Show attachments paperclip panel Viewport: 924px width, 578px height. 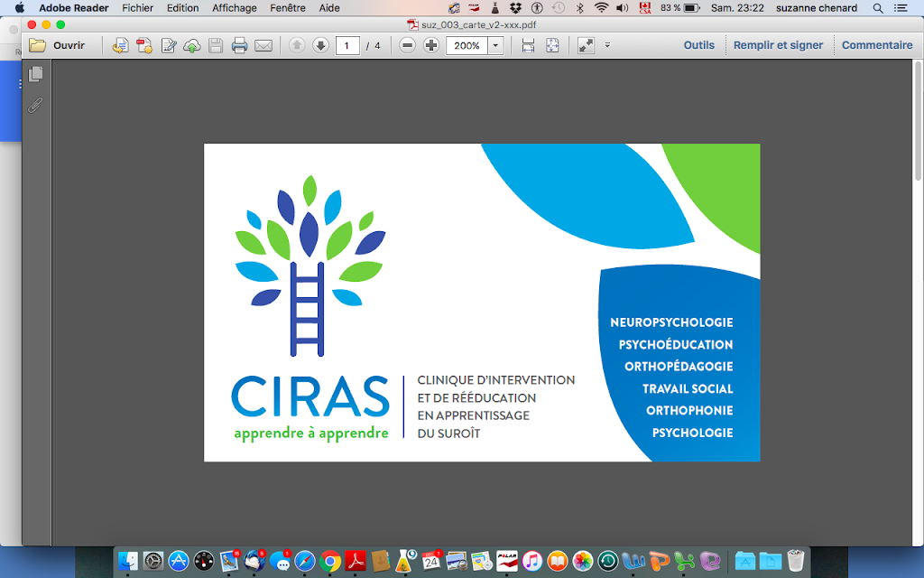click(35, 106)
